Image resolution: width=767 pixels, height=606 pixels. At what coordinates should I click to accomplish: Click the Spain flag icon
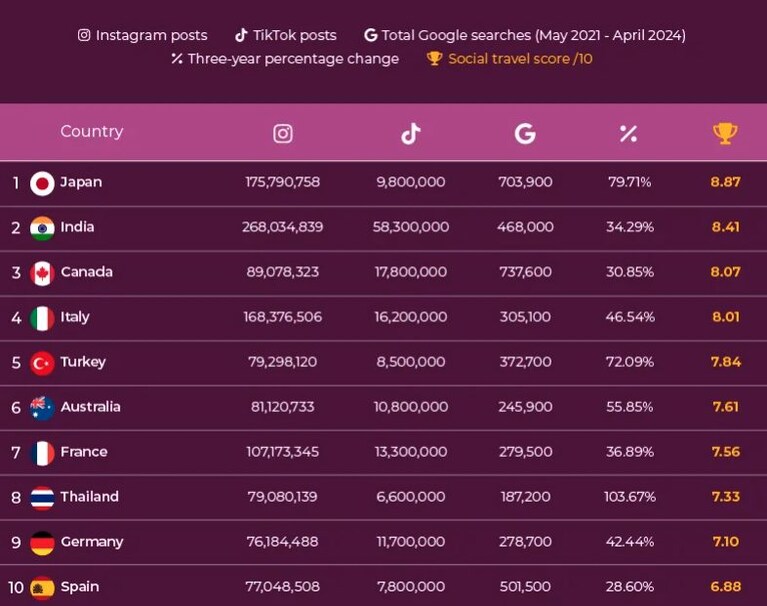tap(42, 588)
